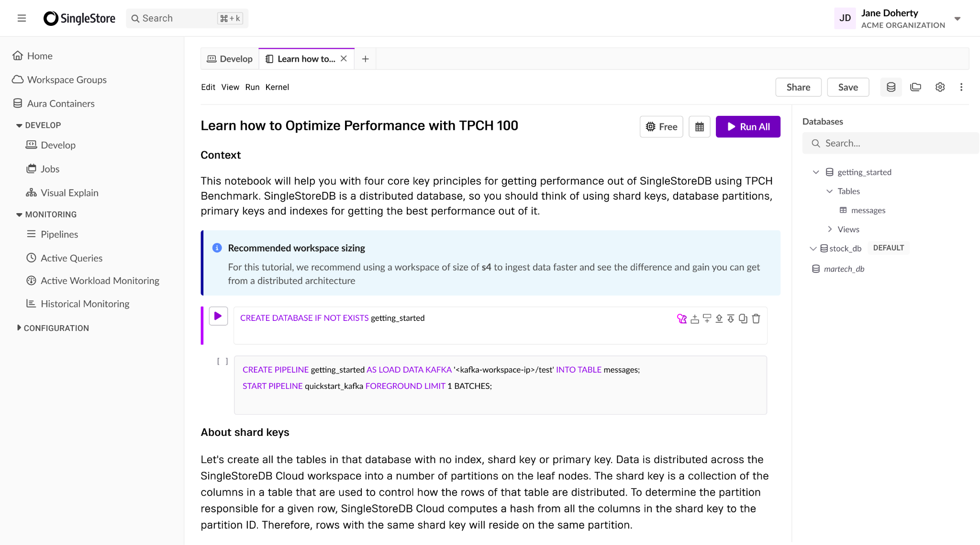Collapse the Tables node

pyautogui.click(x=829, y=191)
